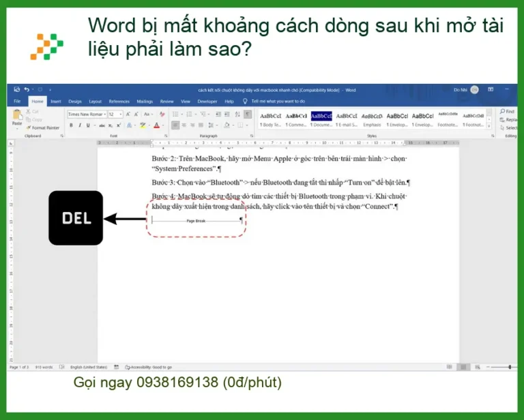Click Increase Indent icon
The image size is (524, 420).
coord(227,115)
